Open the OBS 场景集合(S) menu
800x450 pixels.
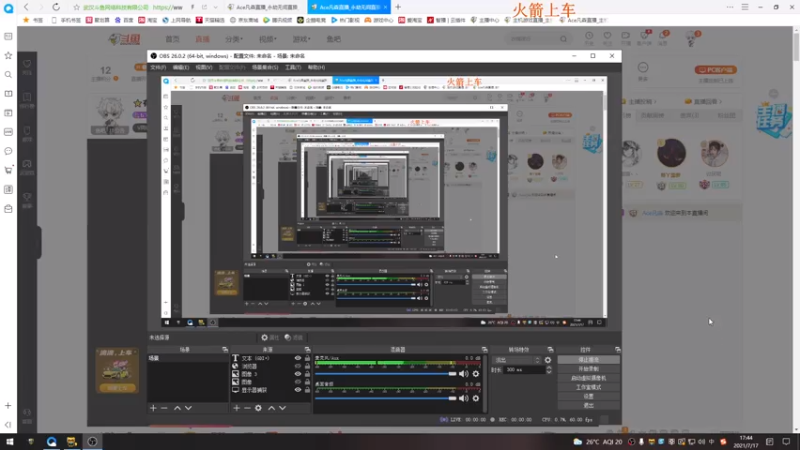(265, 67)
